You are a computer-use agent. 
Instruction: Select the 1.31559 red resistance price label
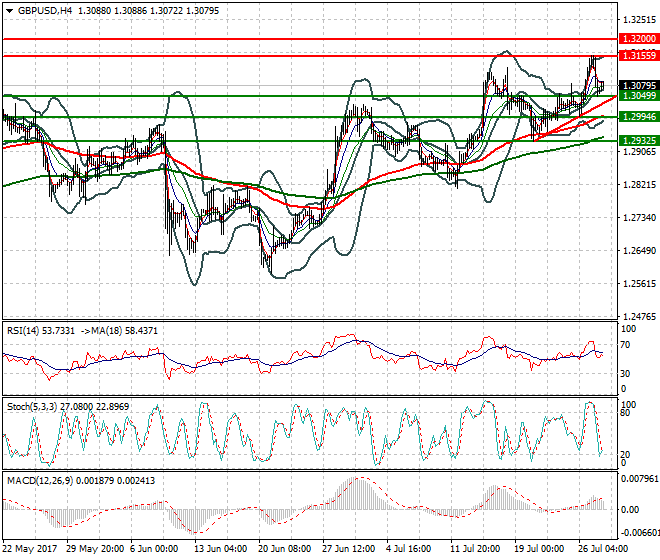click(x=639, y=56)
